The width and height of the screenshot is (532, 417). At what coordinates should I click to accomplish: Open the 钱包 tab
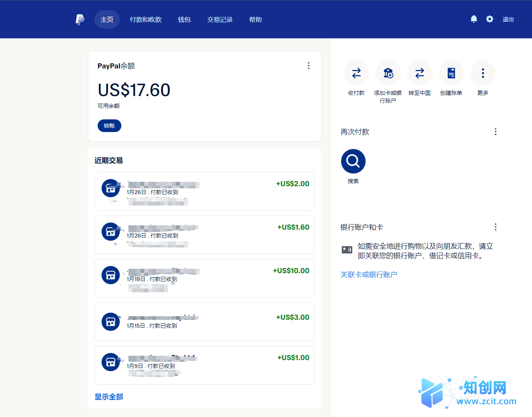[184, 19]
